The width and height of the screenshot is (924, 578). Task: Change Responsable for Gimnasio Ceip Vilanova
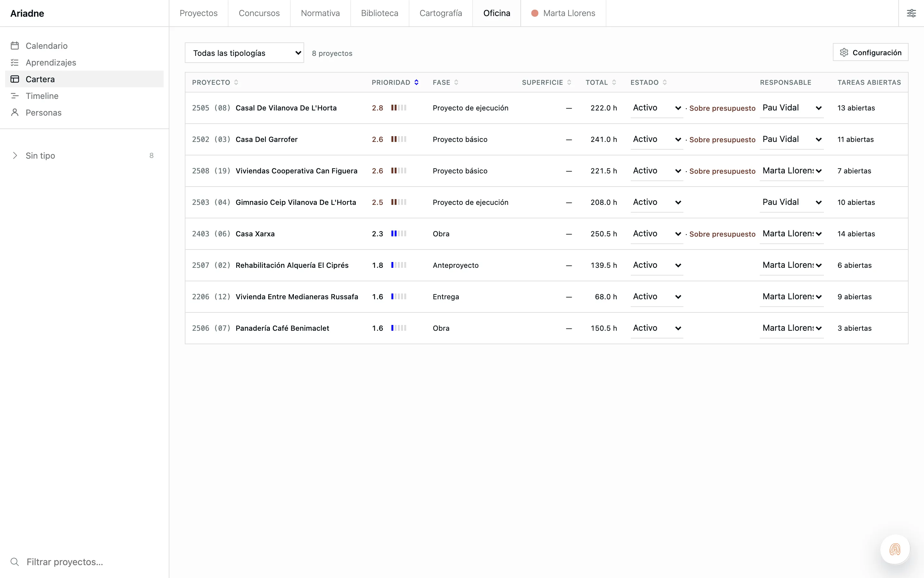(x=791, y=202)
